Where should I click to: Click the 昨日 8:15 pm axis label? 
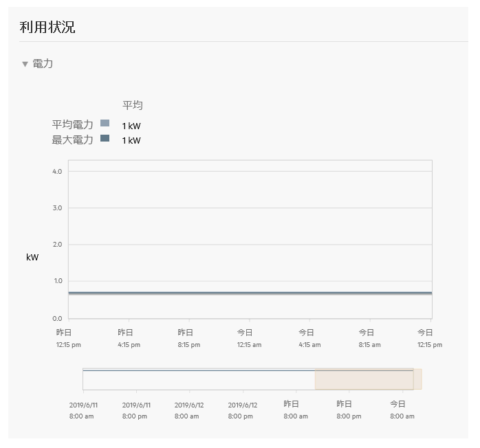[x=185, y=338]
